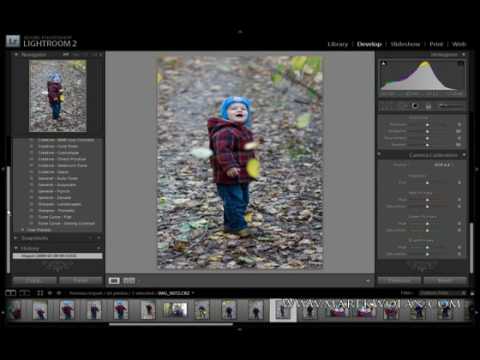Toggle shadow clipping indicator in histogram
Screen dimensions: 480x360
(384, 63)
